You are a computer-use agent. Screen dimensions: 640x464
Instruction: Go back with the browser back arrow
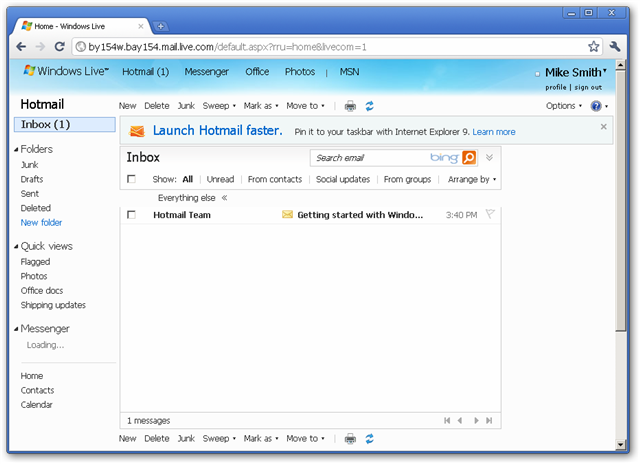pyautogui.click(x=21, y=47)
